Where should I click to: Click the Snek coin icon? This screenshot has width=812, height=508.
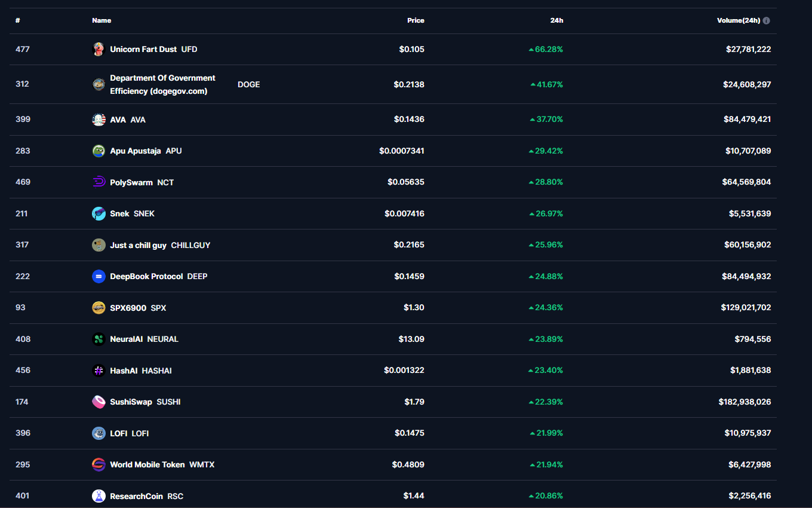[x=99, y=213]
